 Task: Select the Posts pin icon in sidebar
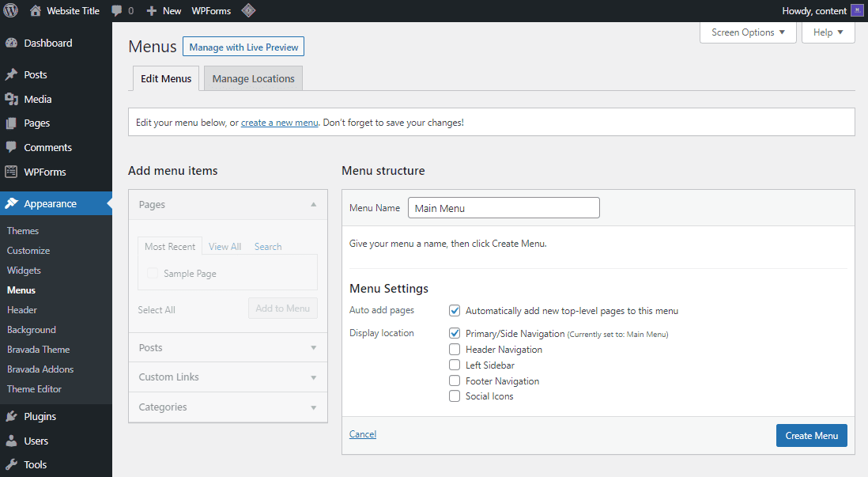point(14,74)
